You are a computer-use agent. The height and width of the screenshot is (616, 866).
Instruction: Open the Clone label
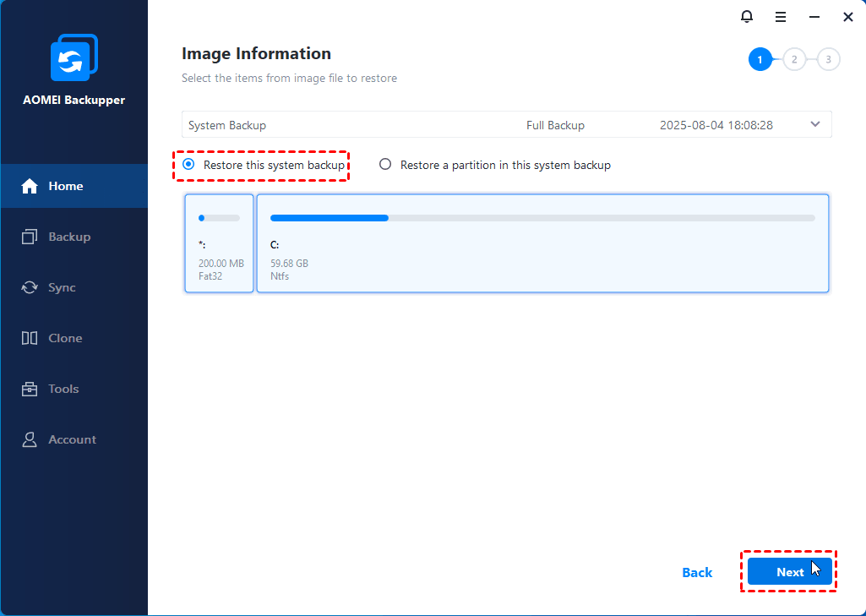(65, 338)
